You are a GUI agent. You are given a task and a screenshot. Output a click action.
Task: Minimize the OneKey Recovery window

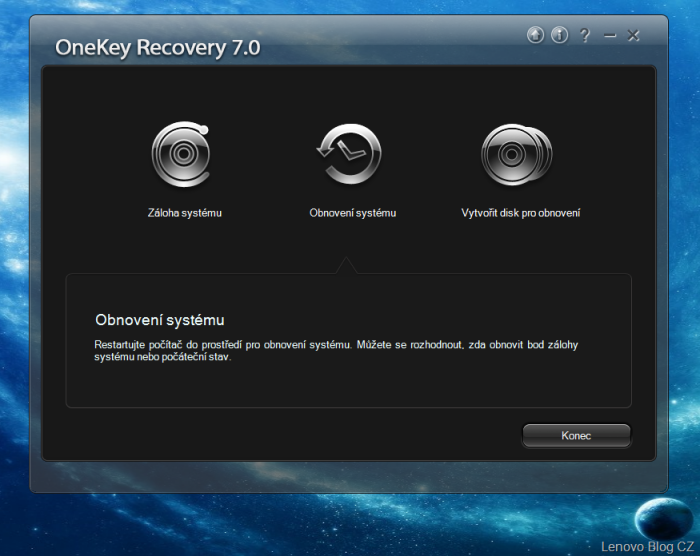coord(610,36)
